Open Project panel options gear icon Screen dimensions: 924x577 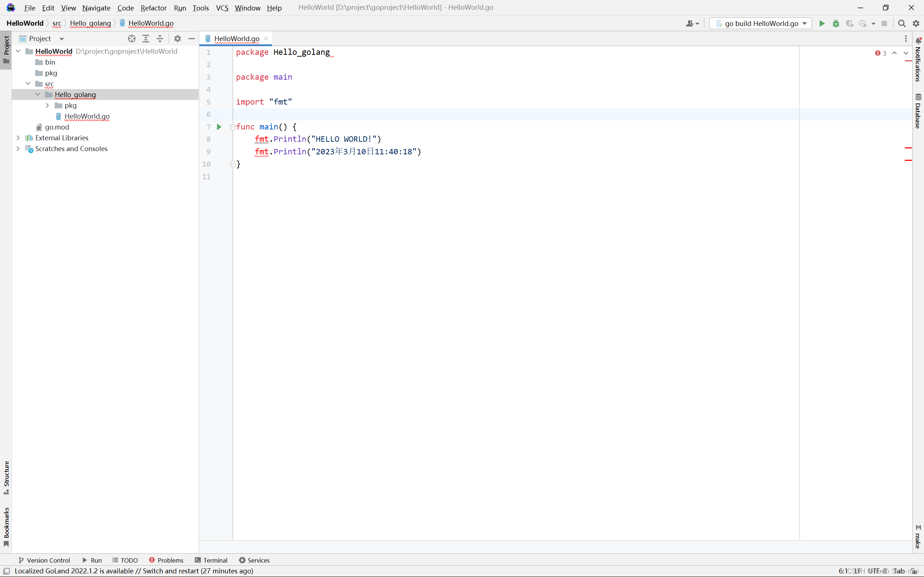pos(178,39)
